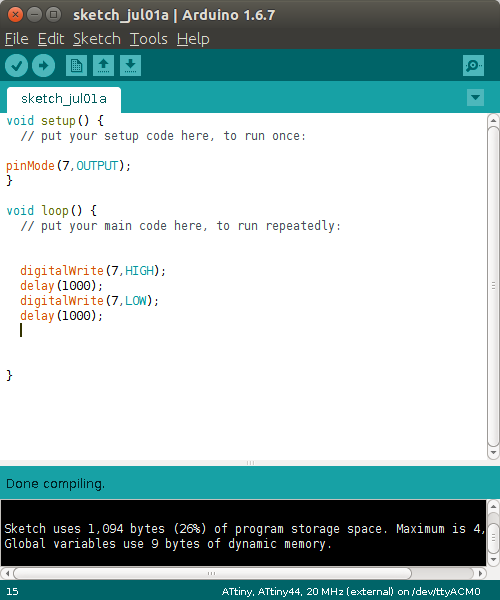Click the closing brace of loop function
The image size is (500, 600).
tap(10, 376)
